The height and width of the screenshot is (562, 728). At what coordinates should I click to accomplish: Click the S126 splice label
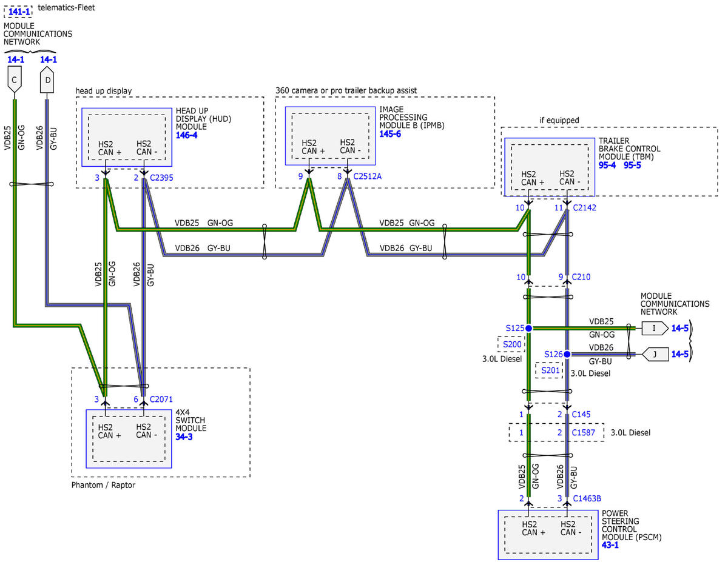[552, 354]
